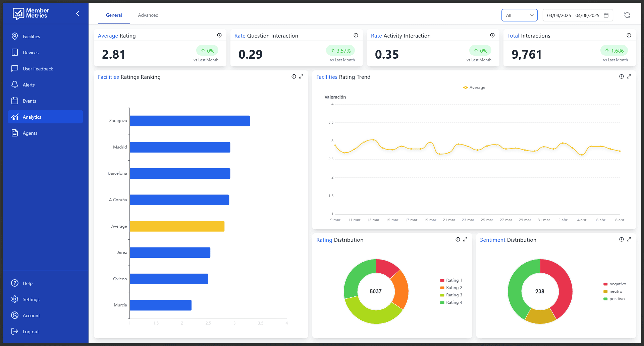
Task: Expand the All filter dropdown
Action: tap(519, 15)
